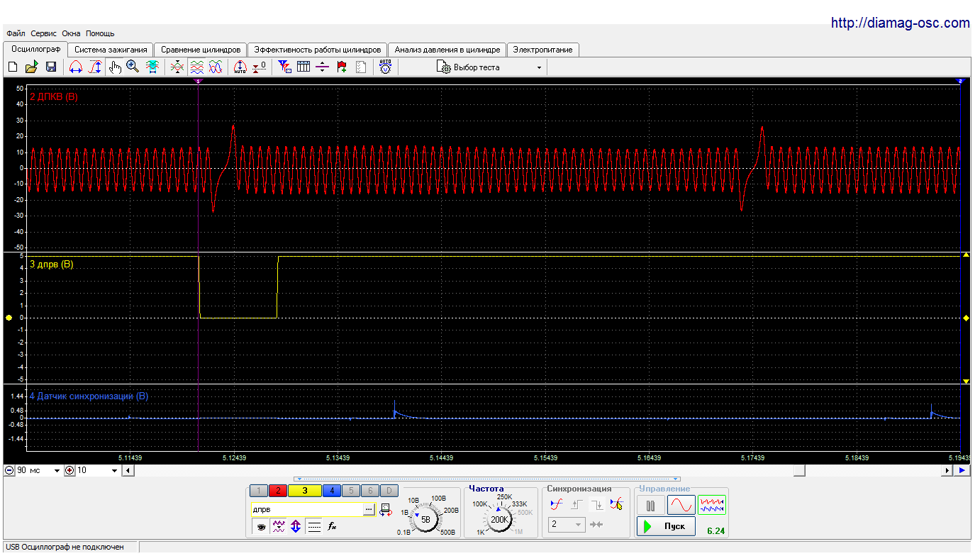Open the fx function button
Image resolution: width=980 pixels, height=556 pixels.
pyautogui.click(x=331, y=526)
